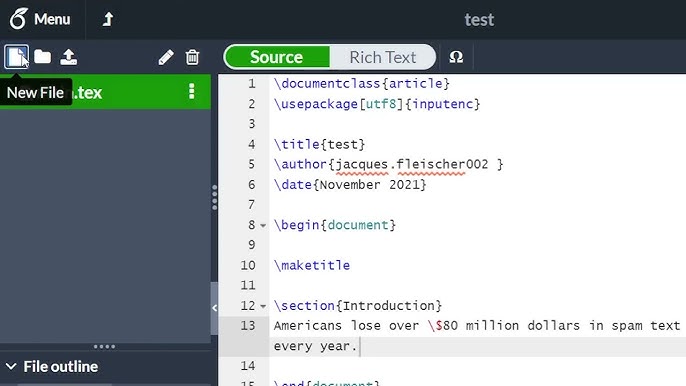Screen dimensions: 686x386
Task: Open the Omega symbol palette
Action: pyautogui.click(x=456, y=57)
